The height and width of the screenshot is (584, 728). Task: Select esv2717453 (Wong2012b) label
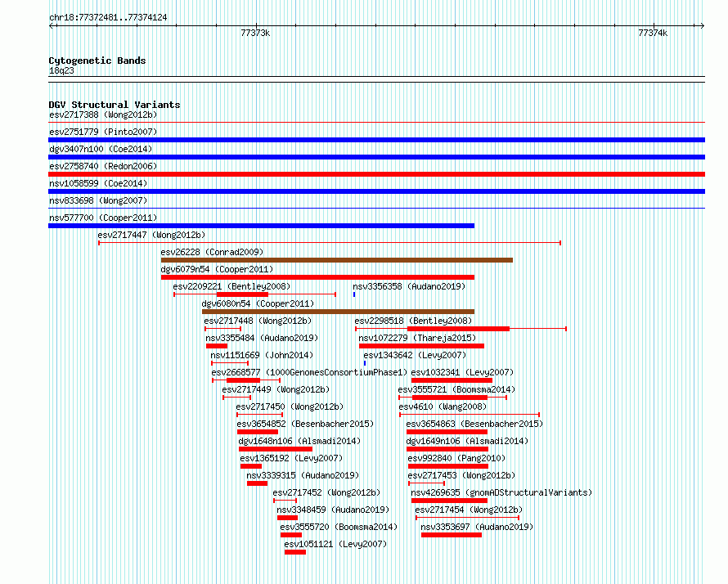461,475
